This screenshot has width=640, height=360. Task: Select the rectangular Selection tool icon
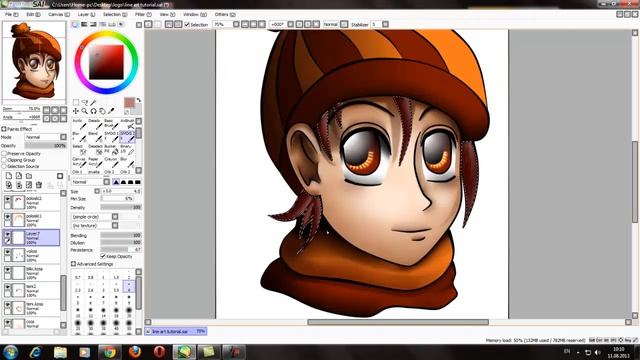click(76, 102)
